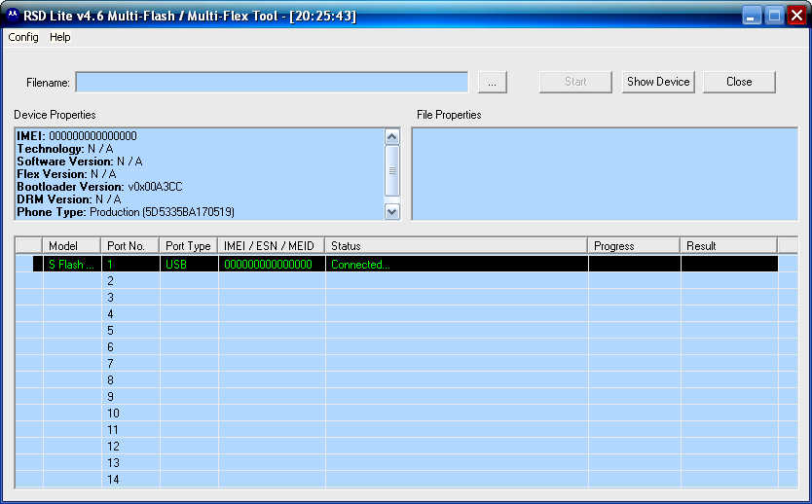
Task: Click the green IMEI 000000000000000 table cell
Action: point(272,264)
